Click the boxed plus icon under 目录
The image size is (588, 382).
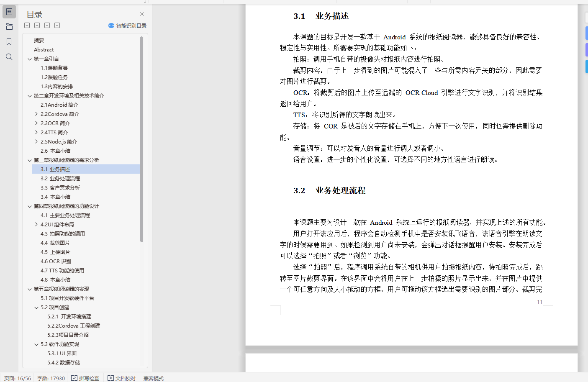(x=47, y=26)
